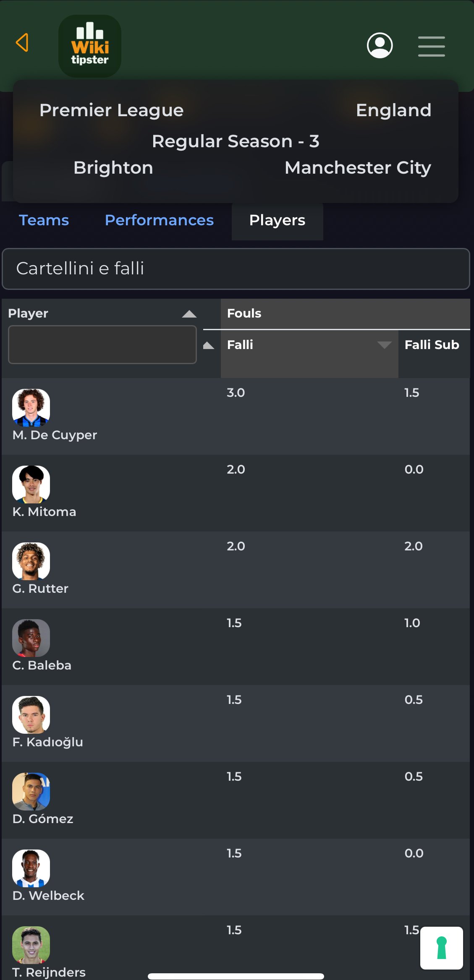This screenshot has width=474, height=980.
Task: Switch to the Performances tab
Action: [159, 220]
